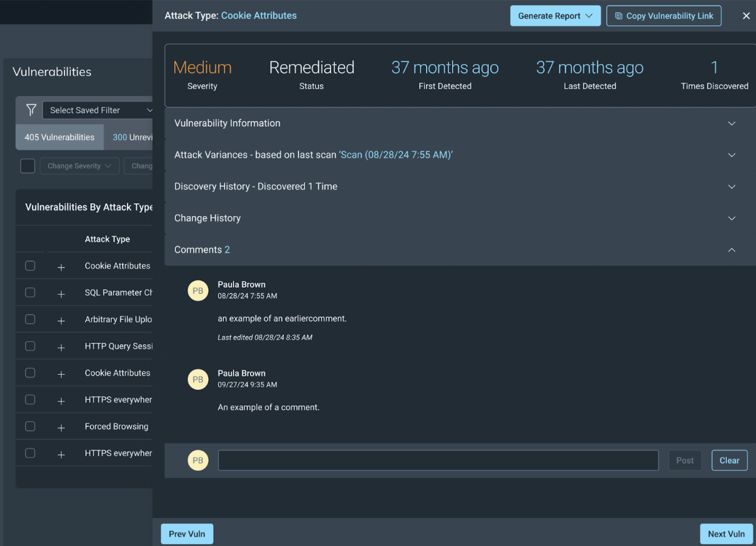Click plus icon next to Forced Browsing
The image size is (756, 546).
[61, 428]
